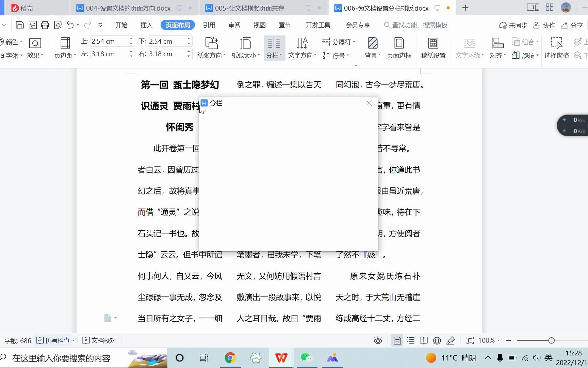Switch to 004-设置文档的页面方向.docx tab
This screenshot has width=588, height=368.
[x=134, y=8]
